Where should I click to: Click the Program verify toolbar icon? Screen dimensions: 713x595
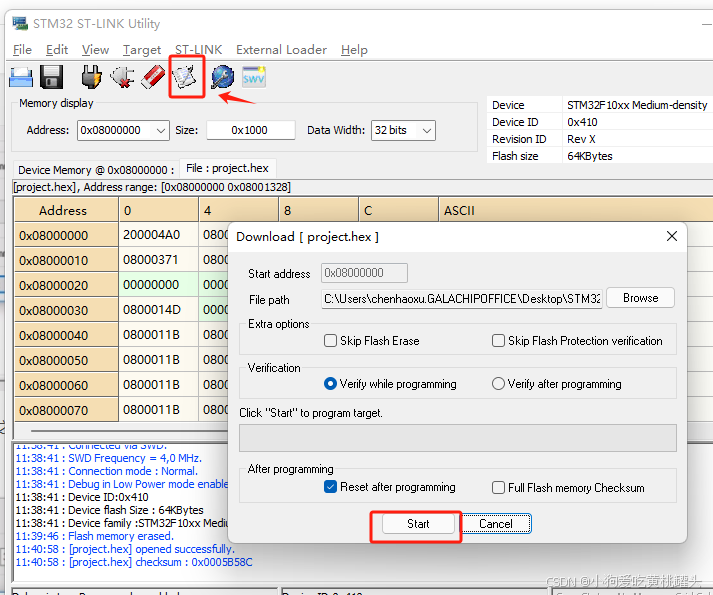click(x=185, y=77)
